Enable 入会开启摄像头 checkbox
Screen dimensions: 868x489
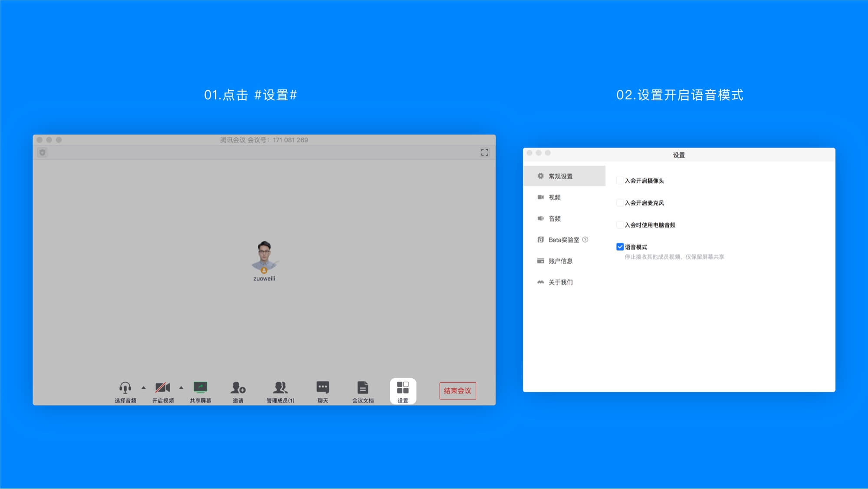coord(620,181)
